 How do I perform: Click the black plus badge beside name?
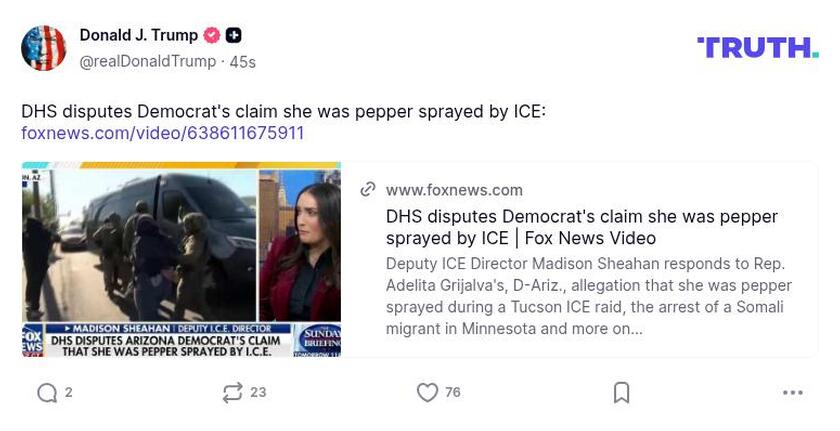pyautogui.click(x=234, y=36)
